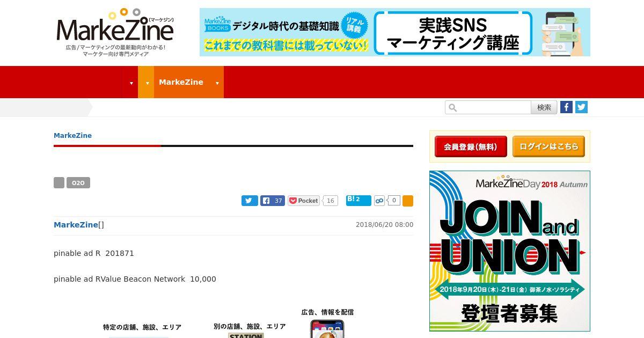Bookmark with the Hatena B! button
This screenshot has height=338, width=644.
[x=358, y=200]
